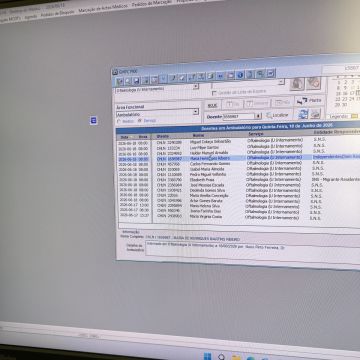The image size is (360, 360).
Task: Select the Maria Virgínia Costa row
Action: click(x=238, y=217)
